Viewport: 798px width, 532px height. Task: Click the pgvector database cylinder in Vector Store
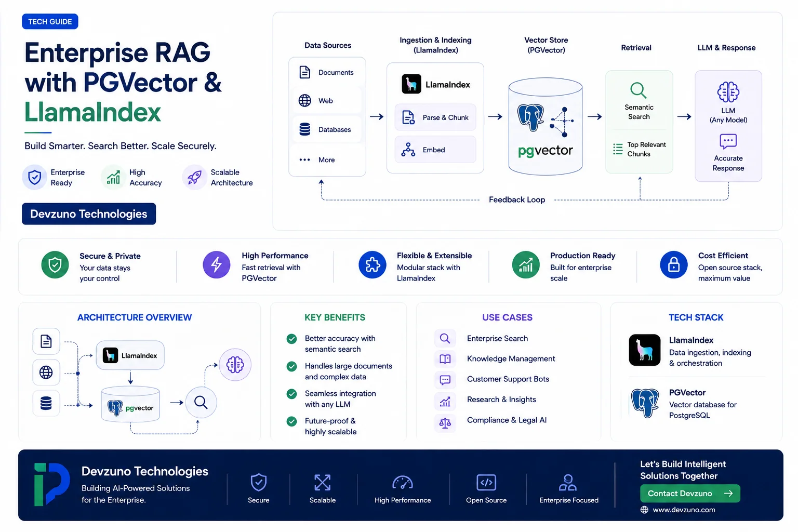click(x=546, y=126)
